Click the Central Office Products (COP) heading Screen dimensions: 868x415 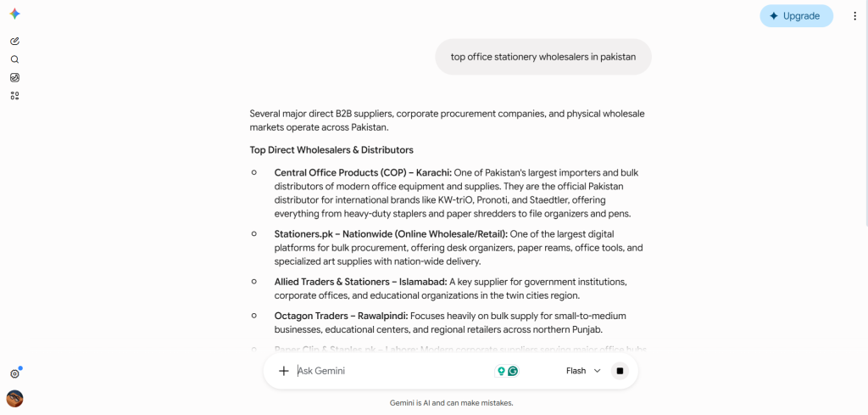tap(363, 172)
